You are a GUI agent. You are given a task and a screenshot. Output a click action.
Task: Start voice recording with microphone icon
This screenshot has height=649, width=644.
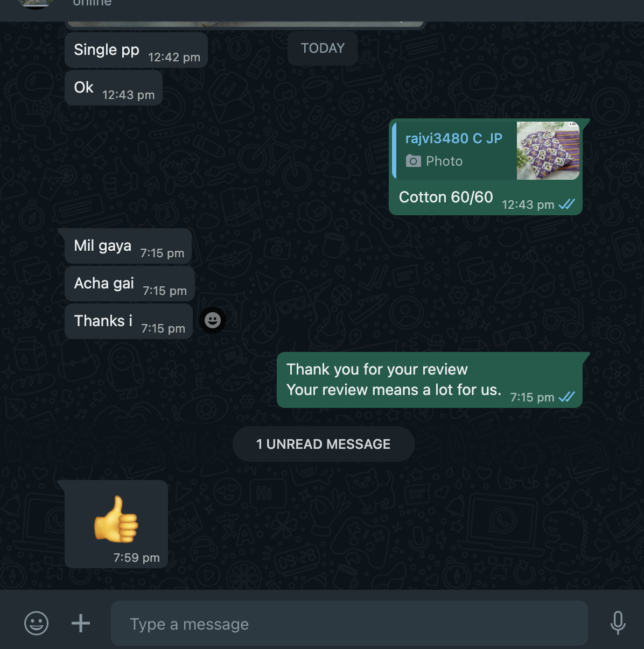tap(618, 623)
